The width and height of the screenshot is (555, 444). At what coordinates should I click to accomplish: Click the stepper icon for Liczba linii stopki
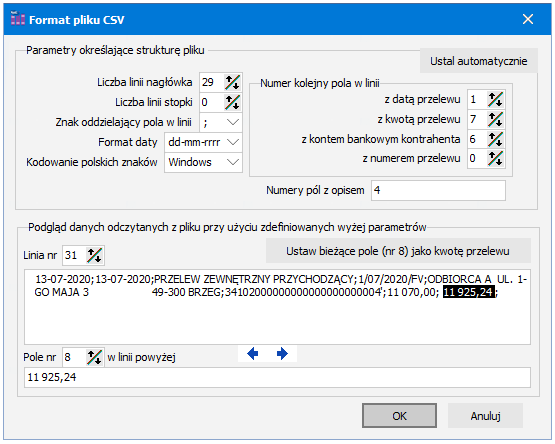pos(232,102)
